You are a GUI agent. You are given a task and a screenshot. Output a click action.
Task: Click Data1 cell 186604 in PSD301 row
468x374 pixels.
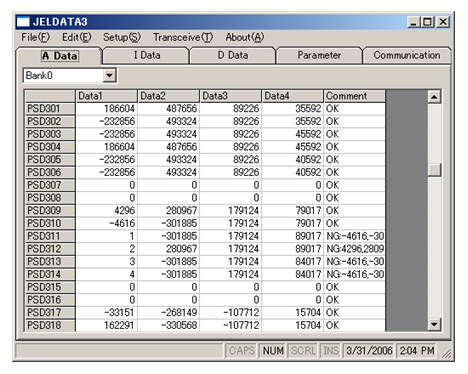click(x=107, y=109)
